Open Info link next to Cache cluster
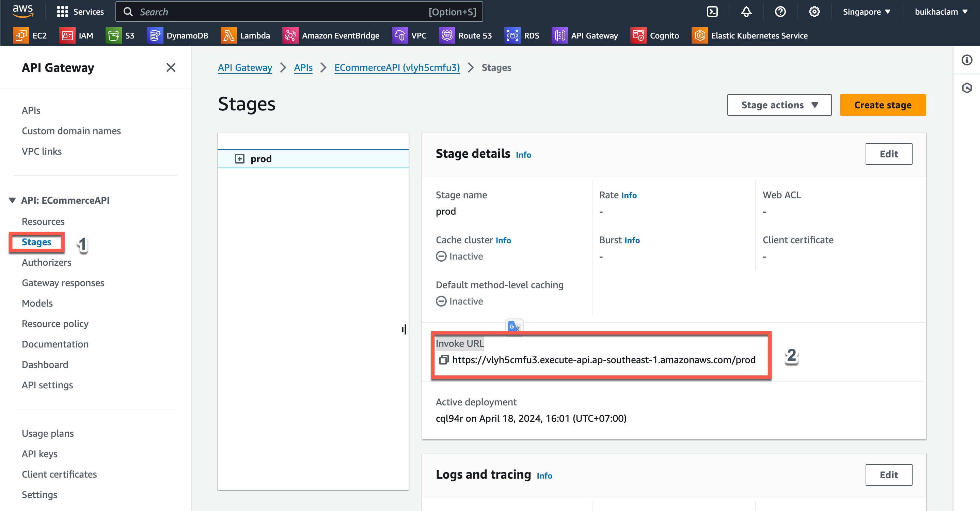 coord(503,240)
